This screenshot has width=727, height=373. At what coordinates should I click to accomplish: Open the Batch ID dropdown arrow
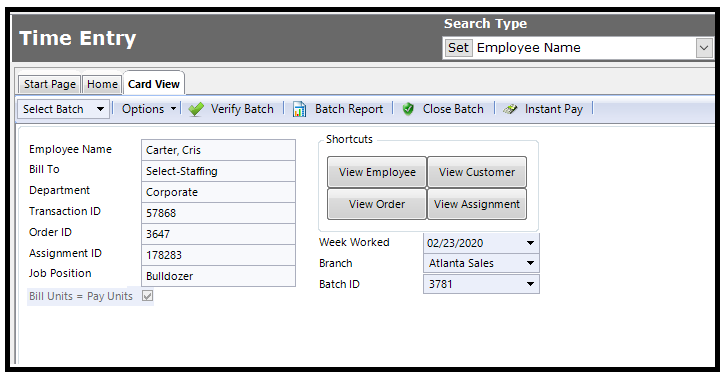tap(530, 284)
